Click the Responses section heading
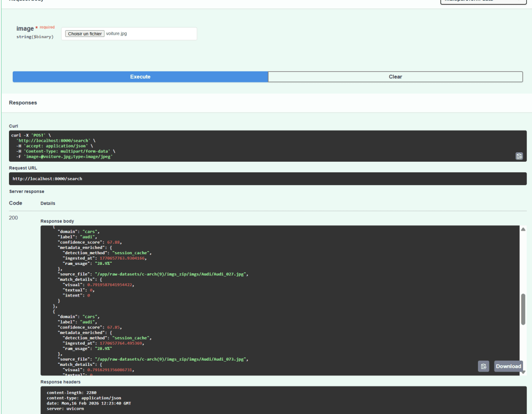The height and width of the screenshot is (414, 532). [23, 103]
